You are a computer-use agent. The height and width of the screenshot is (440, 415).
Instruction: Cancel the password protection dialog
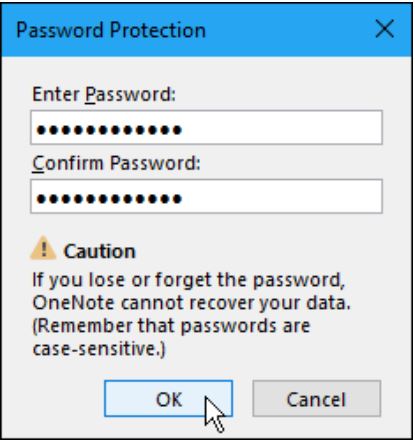click(x=316, y=399)
